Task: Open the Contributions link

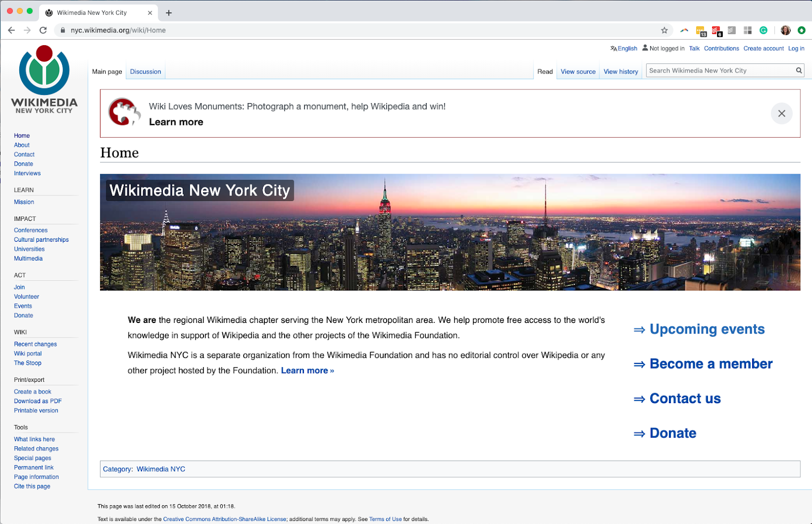Action: click(721, 49)
